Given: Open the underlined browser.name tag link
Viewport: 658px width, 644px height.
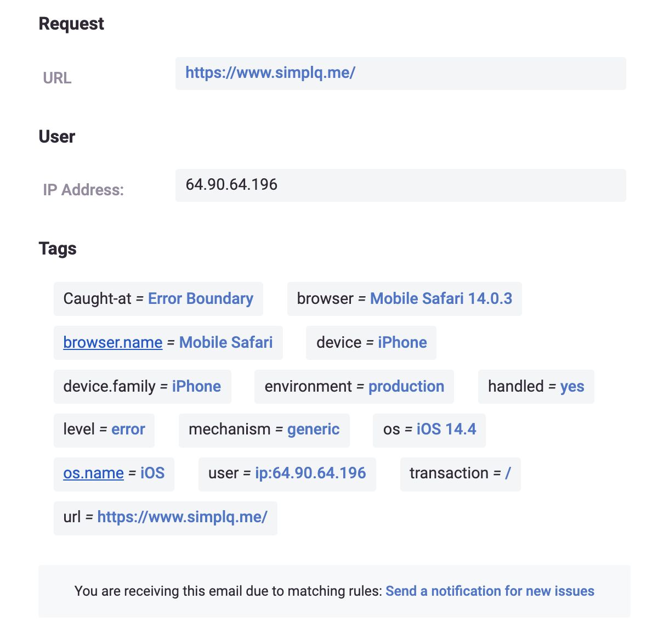Looking at the screenshot, I should (x=112, y=342).
